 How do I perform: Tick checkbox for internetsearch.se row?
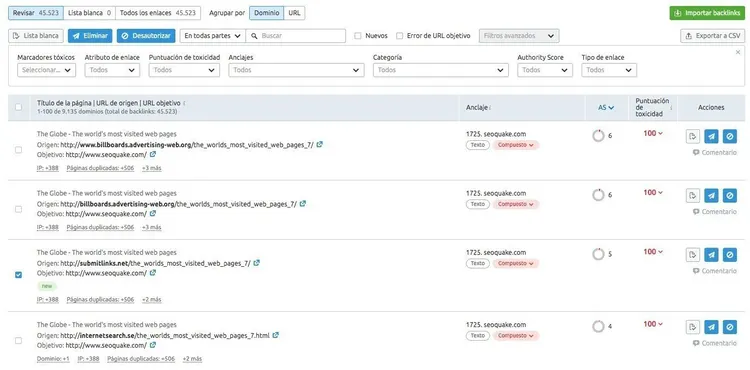pos(18,340)
